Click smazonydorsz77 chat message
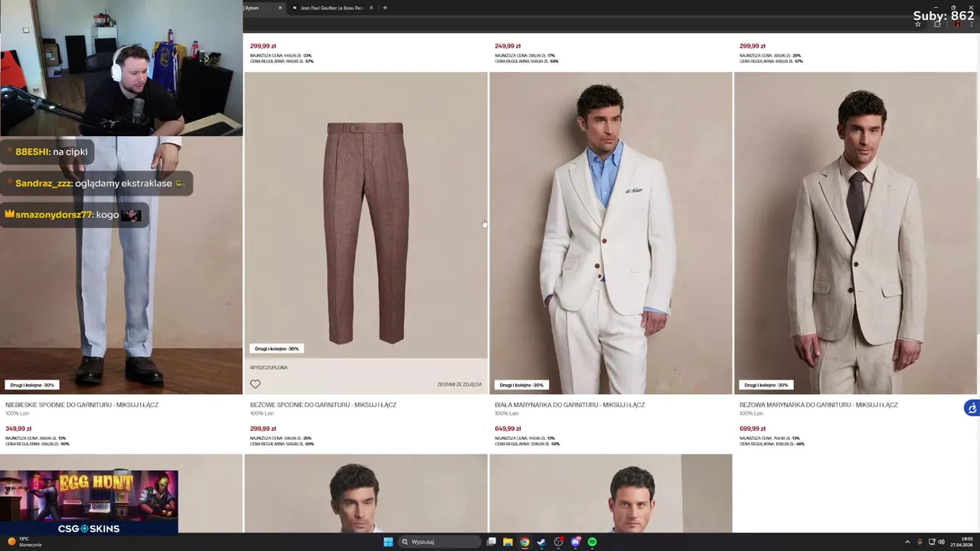Image resolution: width=980 pixels, height=551 pixels. (x=74, y=215)
